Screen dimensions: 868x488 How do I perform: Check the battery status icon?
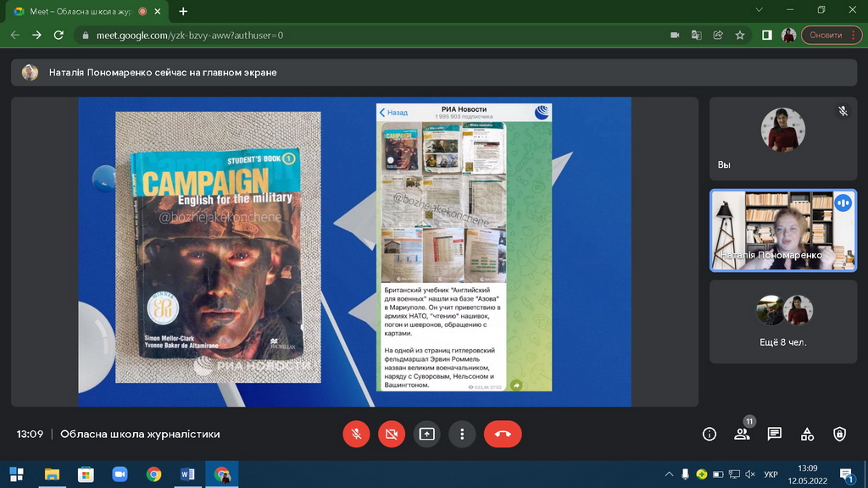tap(718, 474)
